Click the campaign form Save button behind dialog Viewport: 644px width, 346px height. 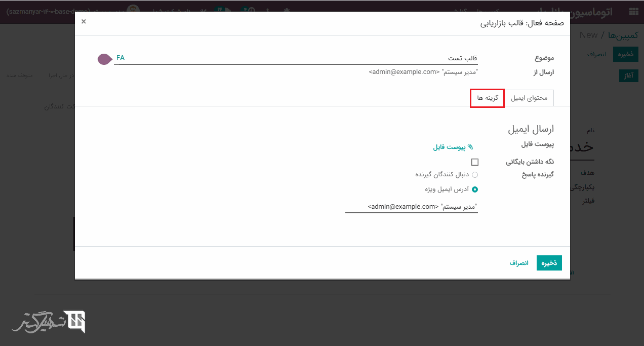point(625,54)
